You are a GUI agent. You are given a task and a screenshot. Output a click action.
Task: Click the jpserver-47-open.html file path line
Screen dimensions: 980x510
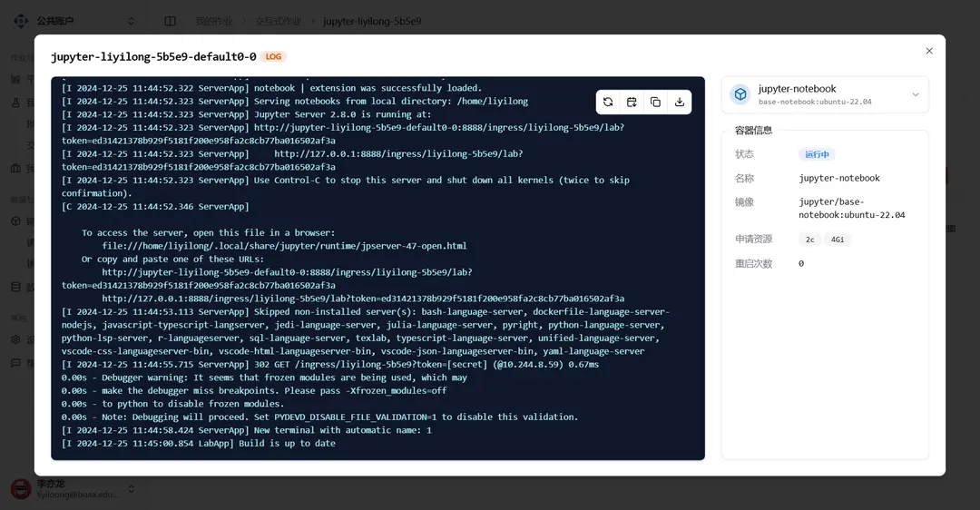pos(284,246)
